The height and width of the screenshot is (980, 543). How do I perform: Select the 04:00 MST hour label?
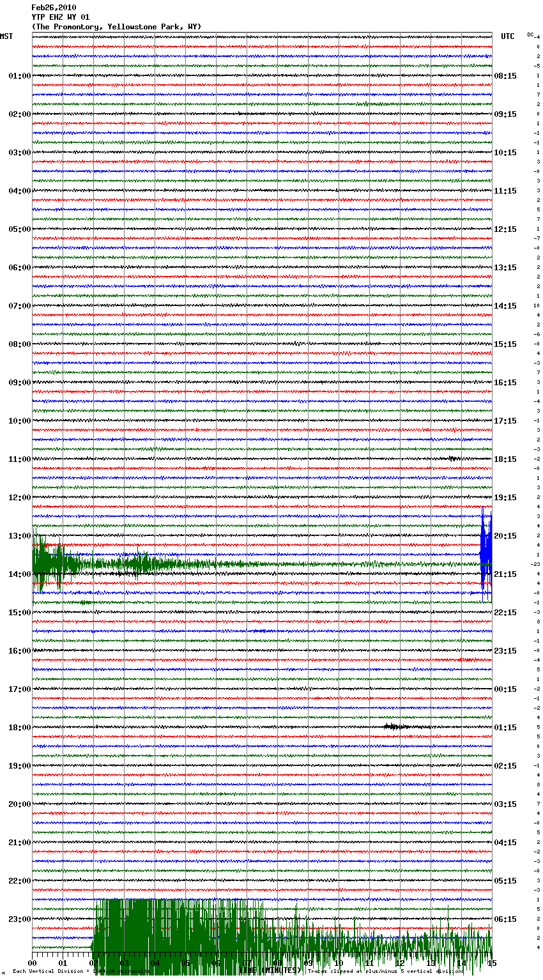20,191
